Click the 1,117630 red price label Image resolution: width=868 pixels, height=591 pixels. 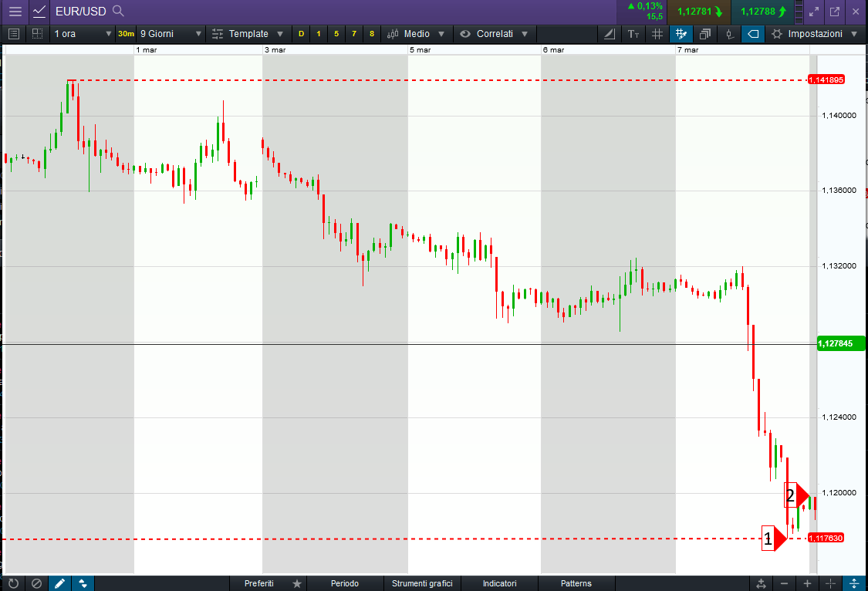pyautogui.click(x=826, y=538)
